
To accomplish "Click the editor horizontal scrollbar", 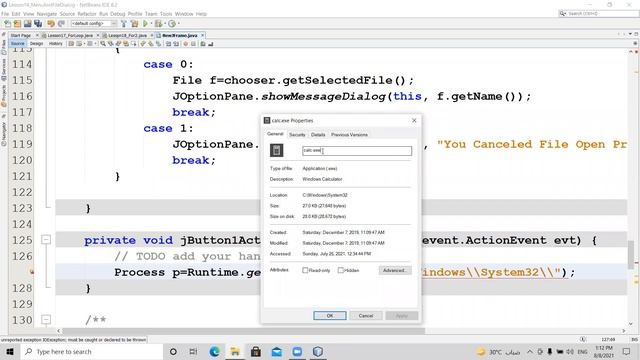I will 243,331.
